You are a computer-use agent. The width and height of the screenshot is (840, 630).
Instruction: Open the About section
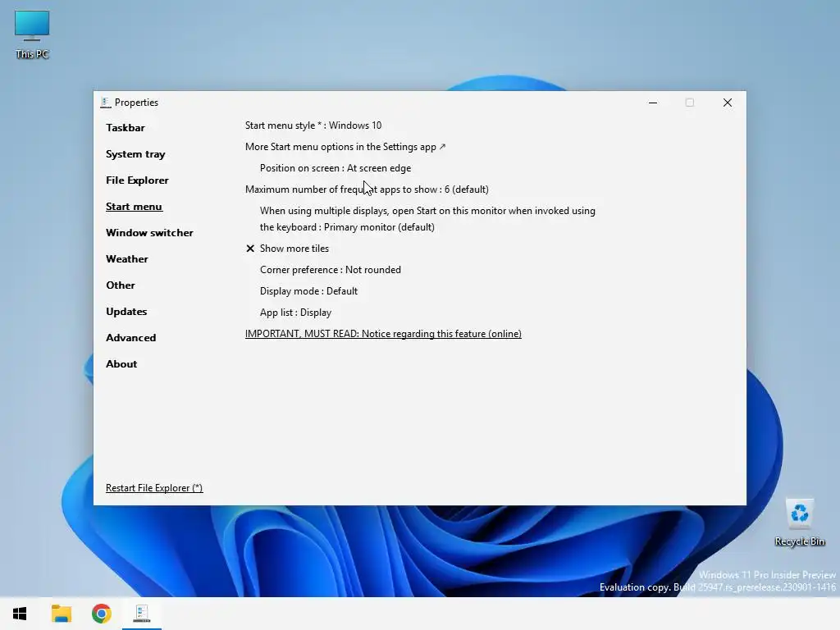coord(121,363)
